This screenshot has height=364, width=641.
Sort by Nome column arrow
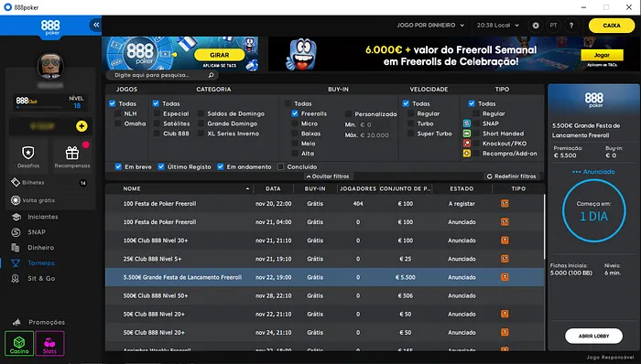pos(247,188)
